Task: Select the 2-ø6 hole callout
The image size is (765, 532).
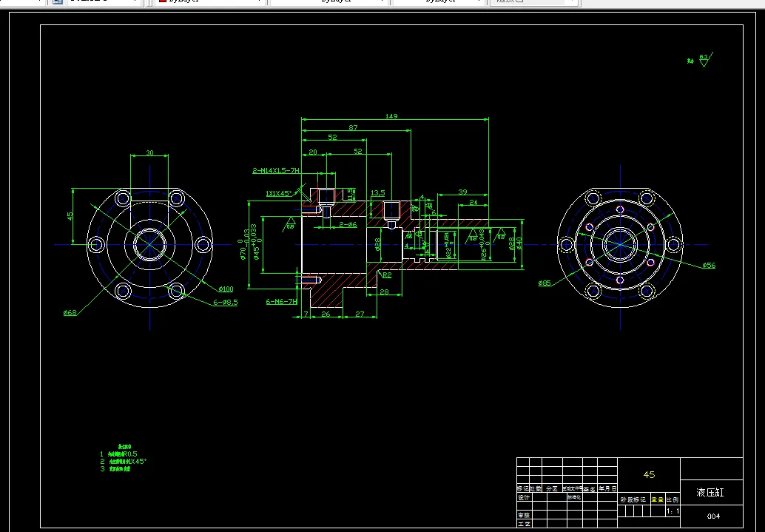Action: (x=348, y=224)
